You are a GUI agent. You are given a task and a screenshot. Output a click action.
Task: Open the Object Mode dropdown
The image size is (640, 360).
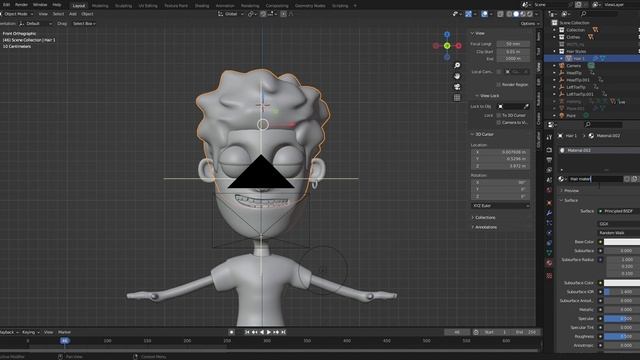18,14
